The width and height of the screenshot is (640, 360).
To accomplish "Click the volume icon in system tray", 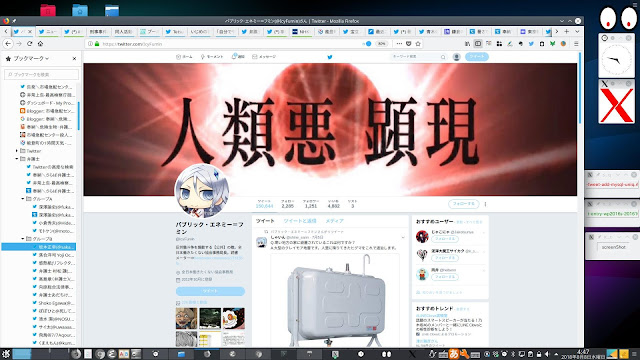I will (x=547, y=354).
